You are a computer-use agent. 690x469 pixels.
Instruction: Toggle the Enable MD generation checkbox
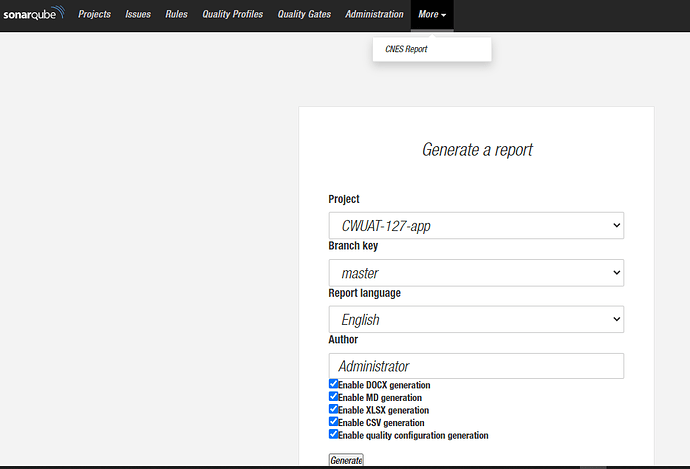coord(334,397)
